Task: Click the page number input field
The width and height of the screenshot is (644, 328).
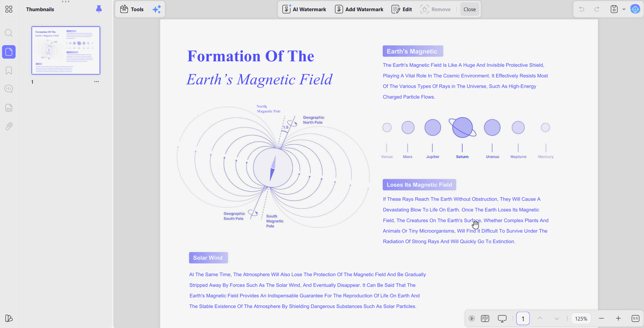Action: [523, 319]
